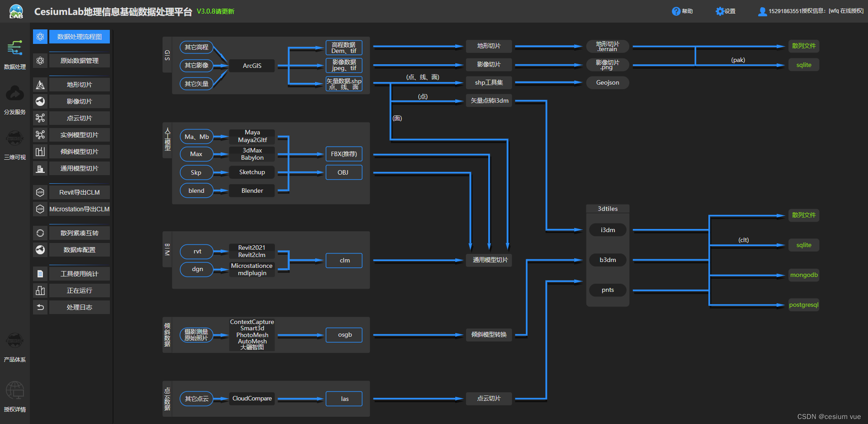The width and height of the screenshot is (868, 424).
Task: Click the hexagon icon beside Microstation导出CLM
Action: point(40,209)
